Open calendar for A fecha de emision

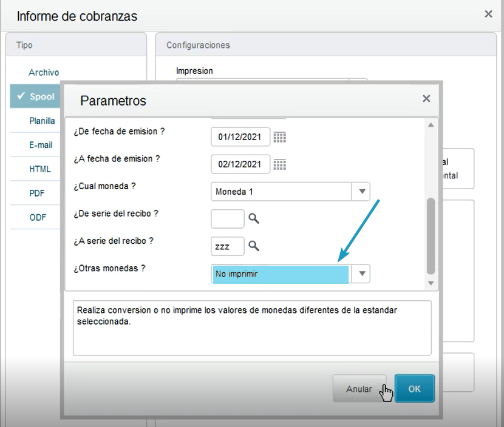click(280, 165)
